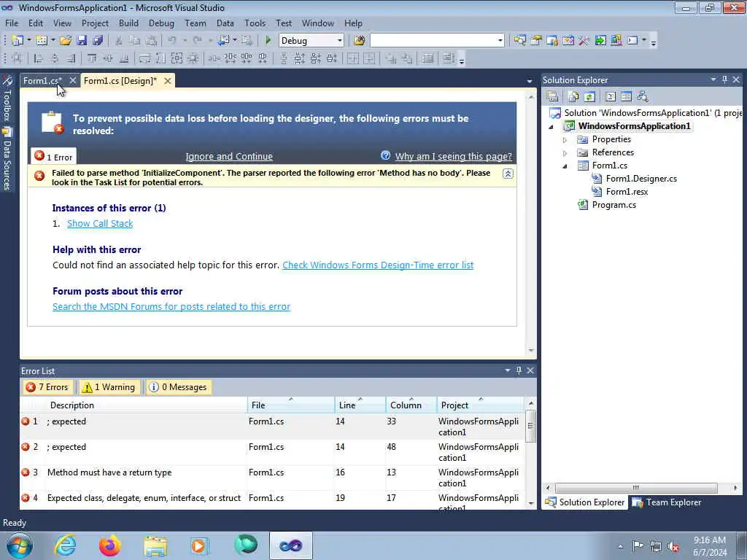This screenshot has width=747, height=560.
Task: Click the Windows Start button
Action: point(20,545)
